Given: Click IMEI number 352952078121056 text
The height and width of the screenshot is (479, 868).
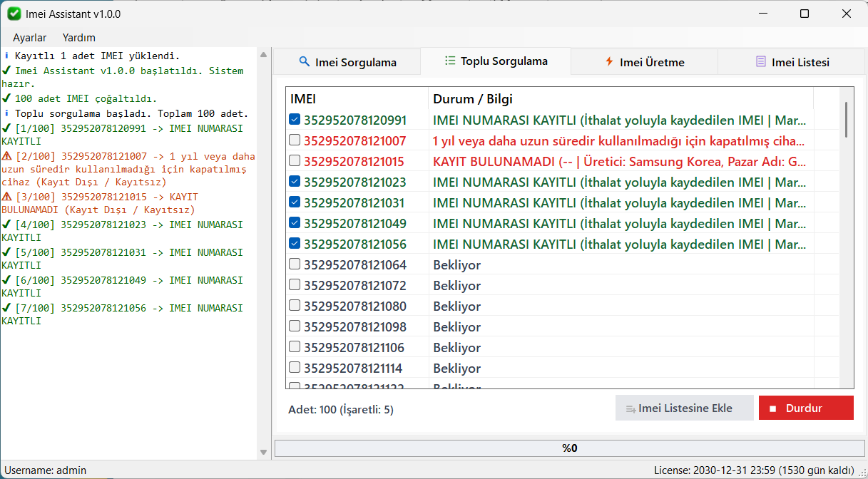Looking at the screenshot, I should [355, 244].
